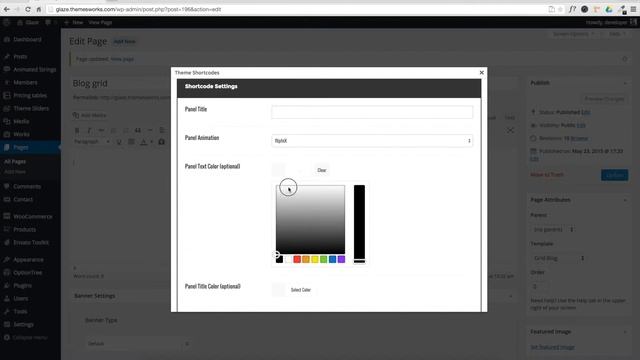Viewport: 640px width, 360px height.
Task: Open the browser hamburger menu
Action: pos(633,9)
